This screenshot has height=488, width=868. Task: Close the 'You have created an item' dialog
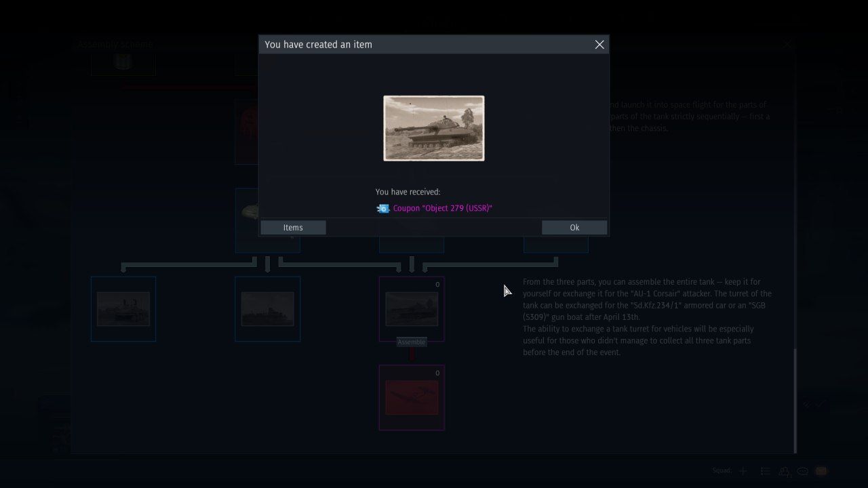(599, 45)
